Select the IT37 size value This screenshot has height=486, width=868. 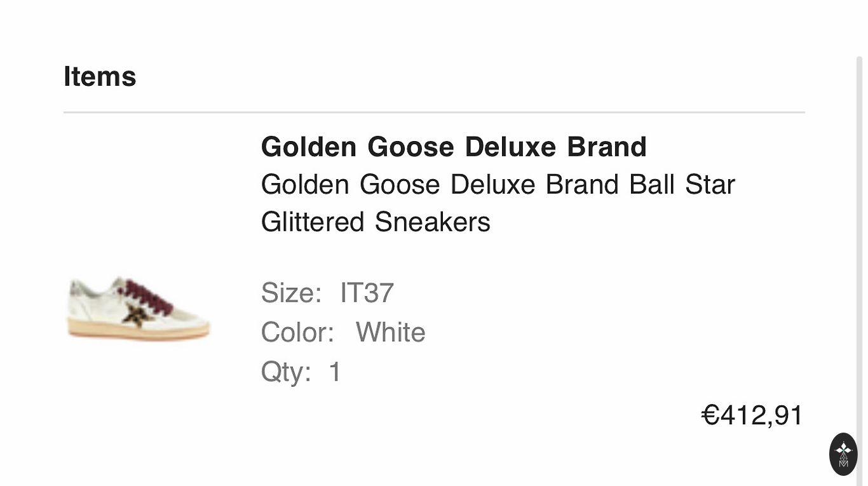click(x=367, y=293)
